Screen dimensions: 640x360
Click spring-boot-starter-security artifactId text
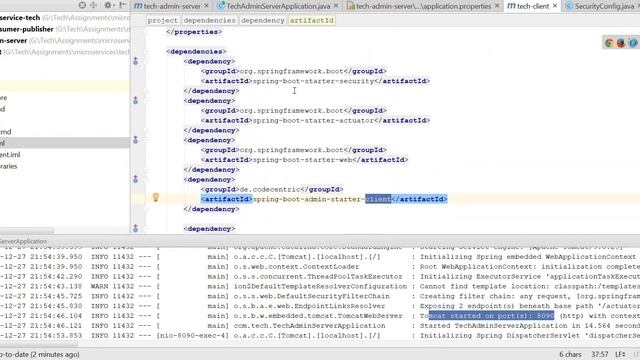click(313, 81)
